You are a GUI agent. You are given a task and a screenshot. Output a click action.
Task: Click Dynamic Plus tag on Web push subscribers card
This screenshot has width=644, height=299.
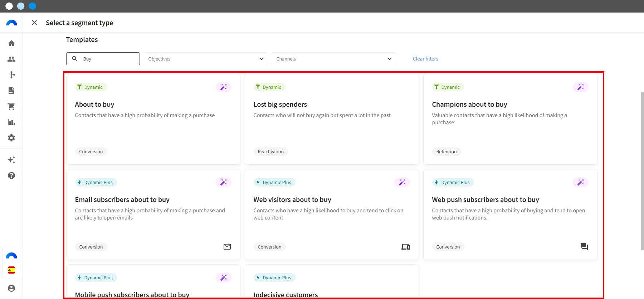[x=453, y=182]
